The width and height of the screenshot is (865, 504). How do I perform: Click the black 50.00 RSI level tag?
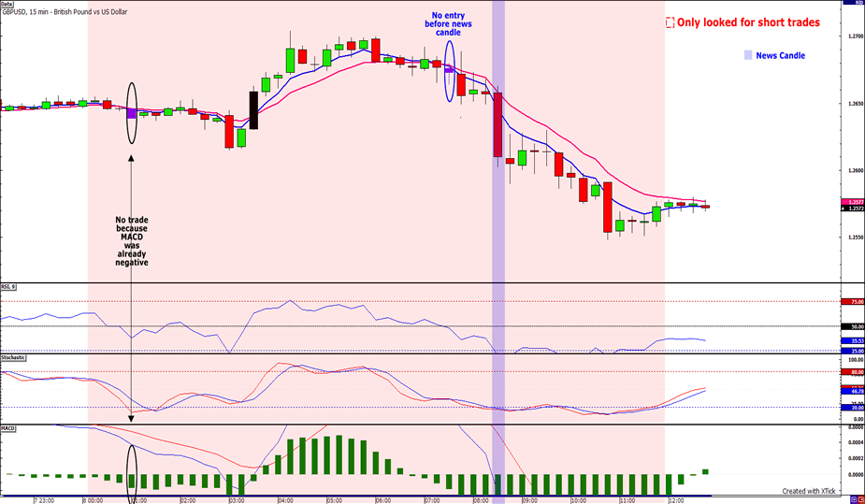click(853, 326)
